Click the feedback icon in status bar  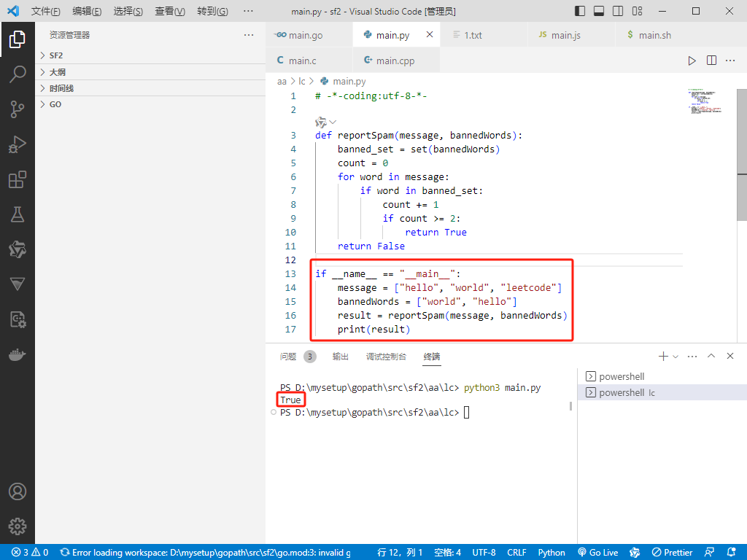709,553
